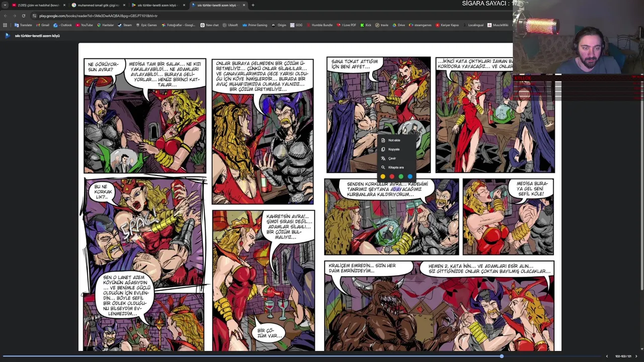The width and height of the screenshot is (644, 362).
Task: Open the Drive bookmark
Action: (x=398, y=25)
